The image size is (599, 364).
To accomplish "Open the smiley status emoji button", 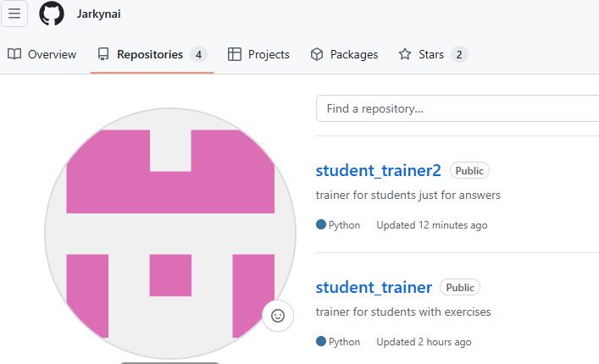I will 278,316.
